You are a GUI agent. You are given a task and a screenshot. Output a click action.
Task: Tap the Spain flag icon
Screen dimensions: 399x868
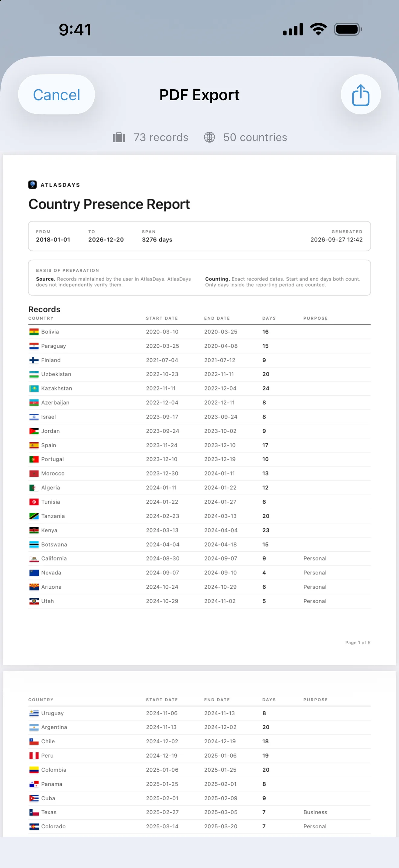[34, 445]
